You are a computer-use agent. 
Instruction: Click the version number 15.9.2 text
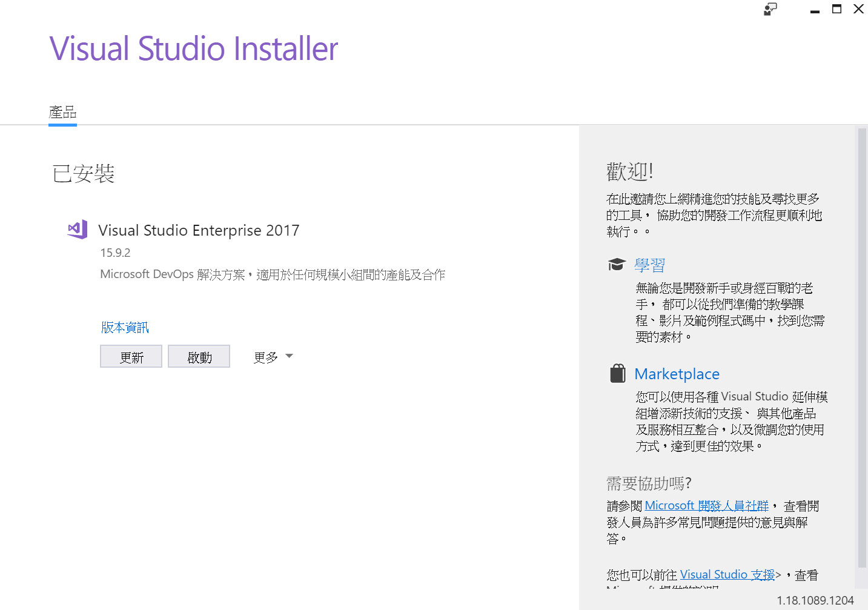[115, 253]
